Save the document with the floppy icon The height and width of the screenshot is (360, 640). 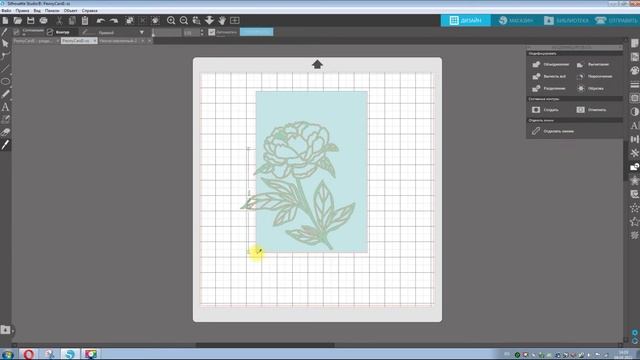point(31,20)
